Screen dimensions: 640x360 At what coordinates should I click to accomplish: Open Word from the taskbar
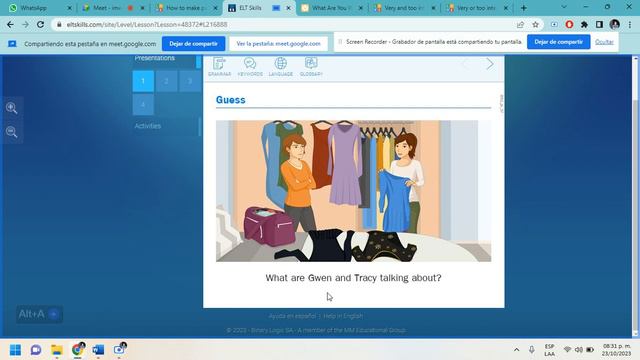(x=98, y=350)
